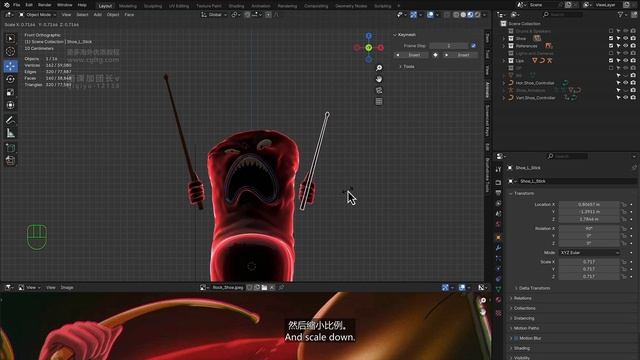Click the red X axis on navigation gizmo
The height and width of the screenshot is (360, 640).
click(380, 48)
